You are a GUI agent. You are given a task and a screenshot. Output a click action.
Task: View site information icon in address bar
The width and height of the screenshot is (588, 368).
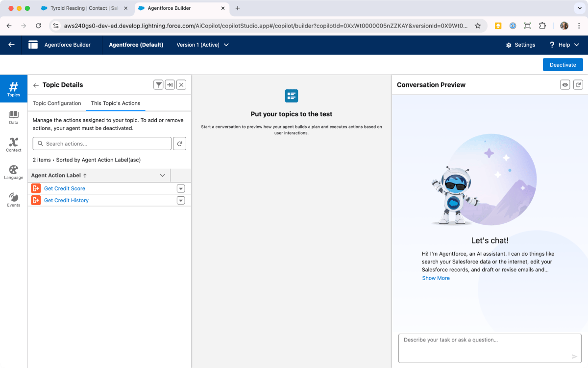pos(56,26)
